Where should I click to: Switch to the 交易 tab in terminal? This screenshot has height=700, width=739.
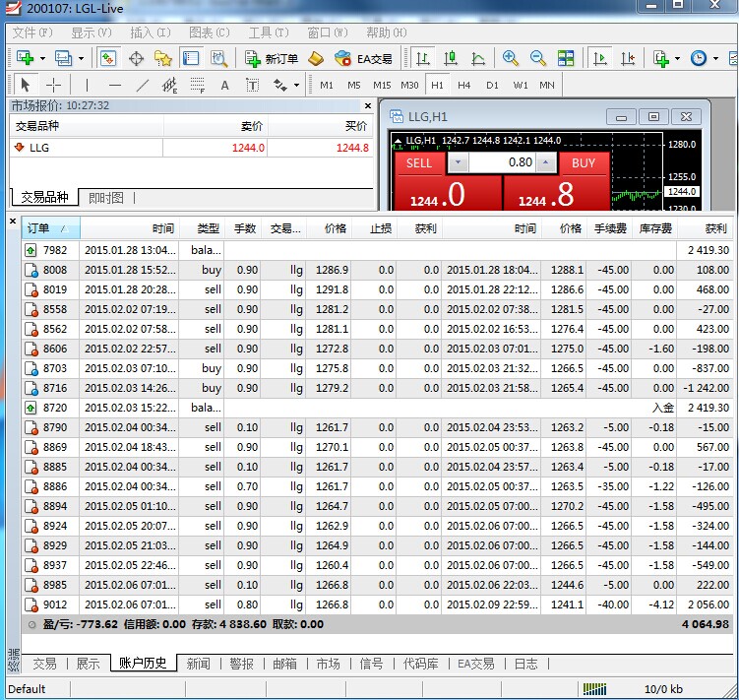pos(44,664)
